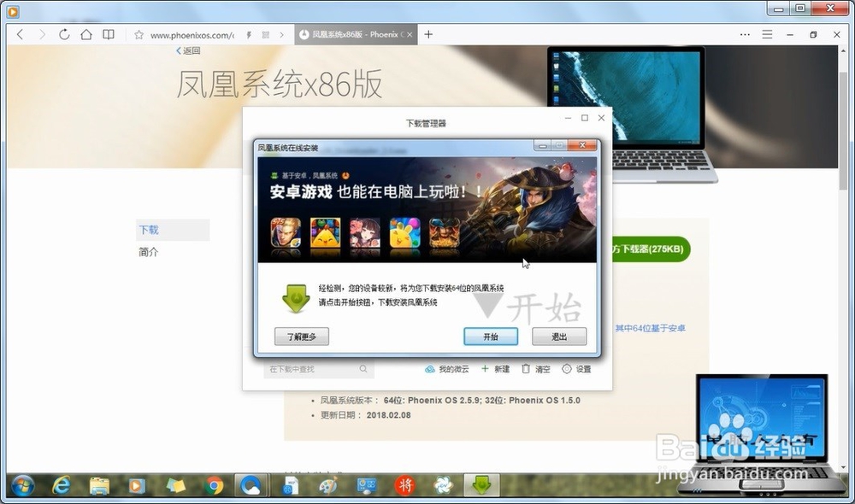Close the 凤凰系统x86版 browser tab
Screen dimensions: 855x504
tap(410, 34)
